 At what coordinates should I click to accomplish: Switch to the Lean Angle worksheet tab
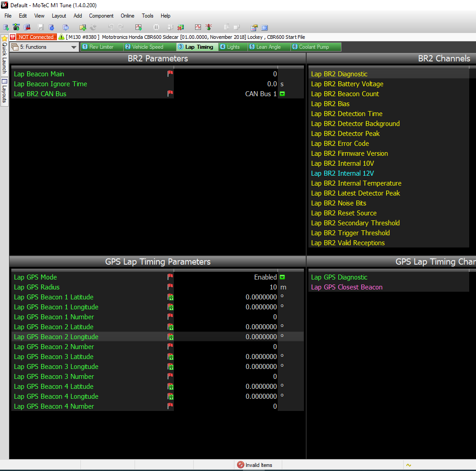tap(269, 47)
